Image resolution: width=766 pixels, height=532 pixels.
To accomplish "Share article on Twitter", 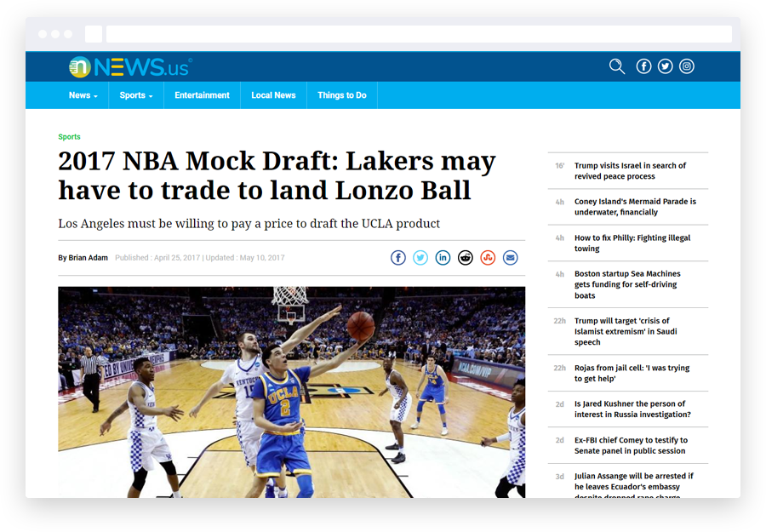I will (420, 257).
